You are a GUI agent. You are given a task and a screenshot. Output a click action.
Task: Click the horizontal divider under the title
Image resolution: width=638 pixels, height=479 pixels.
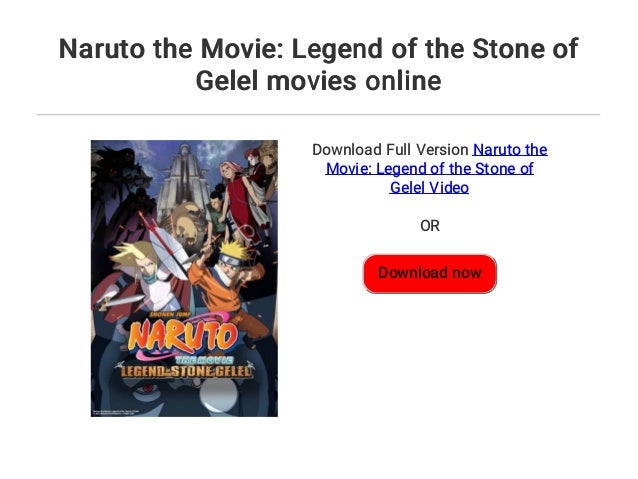(319, 115)
